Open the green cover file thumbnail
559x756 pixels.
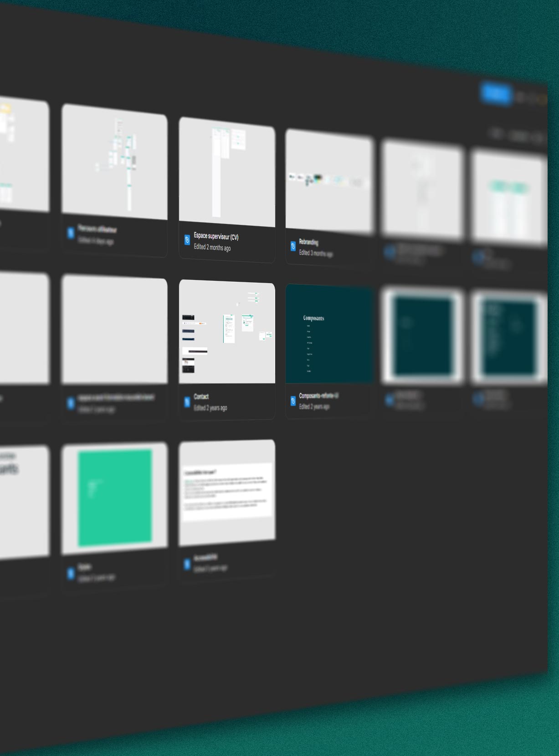click(x=115, y=497)
